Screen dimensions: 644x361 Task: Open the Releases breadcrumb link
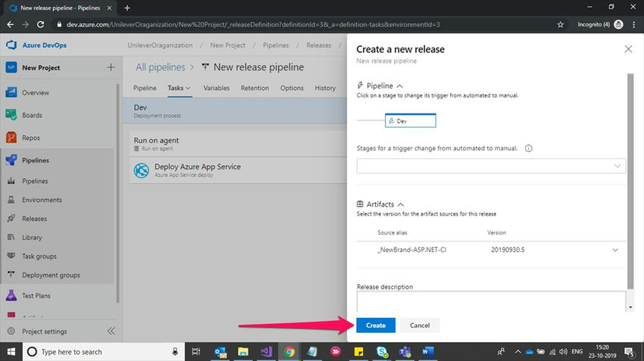[x=318, y=45]
